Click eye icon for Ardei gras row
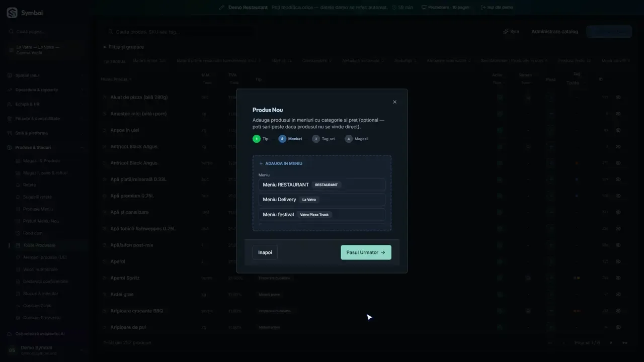Image resolution: width=644 pixels, height=362 pixels. click(x=618, y=294)
